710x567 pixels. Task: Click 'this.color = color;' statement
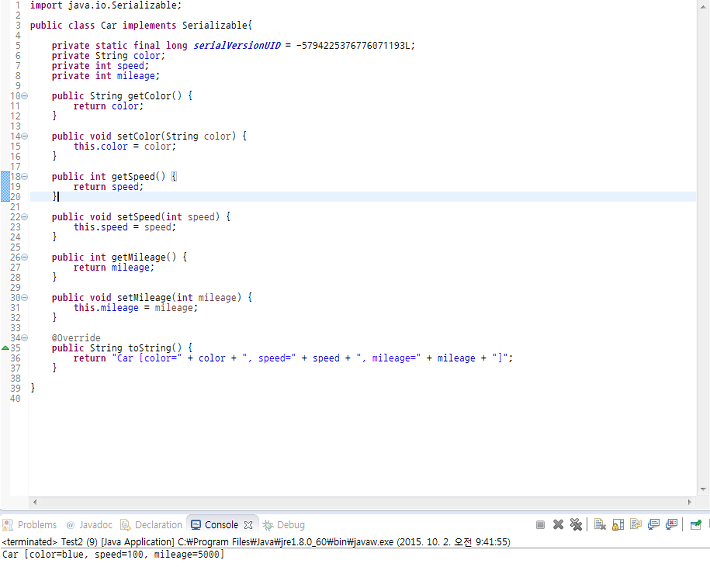pyautogui.click(x=125, y=146)
